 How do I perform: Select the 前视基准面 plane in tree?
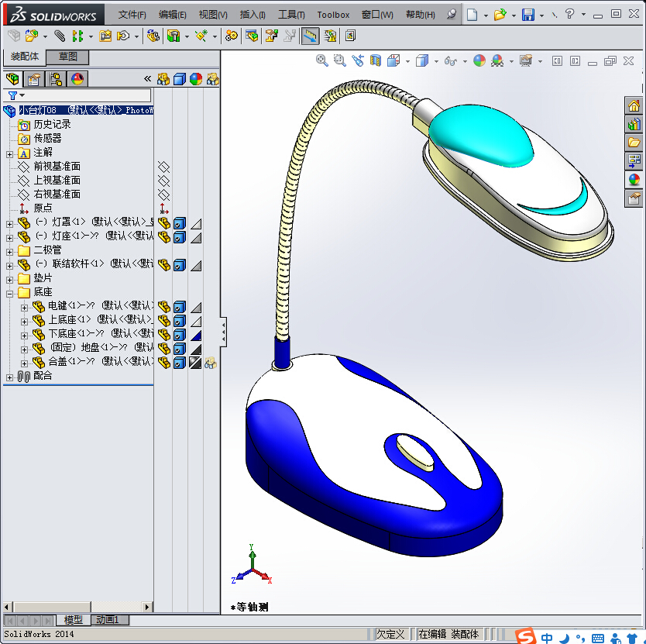(x=57, y=166)
